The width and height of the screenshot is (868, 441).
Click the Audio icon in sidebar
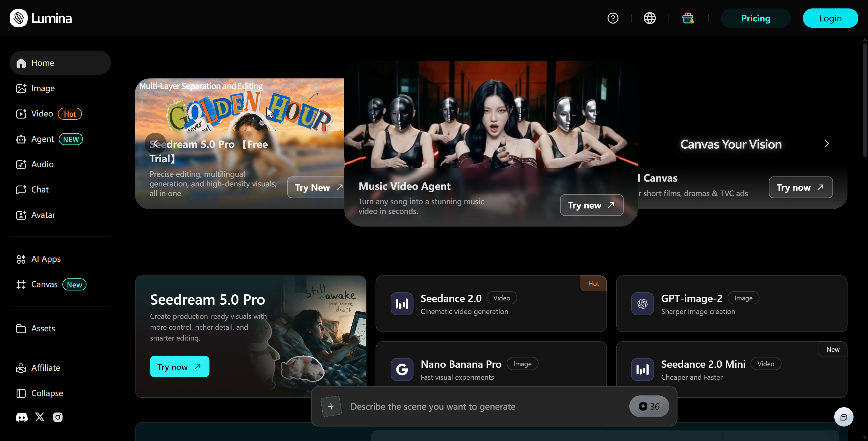[21, 164]
